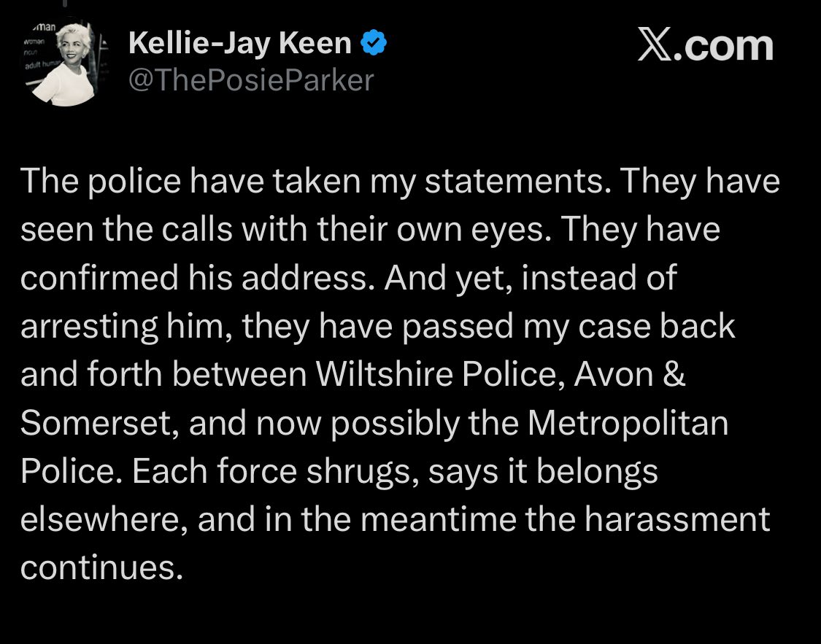Click the word "continues." ending the tweet
Viewport: 821px width, 644px height.
(x=101, y=568)
